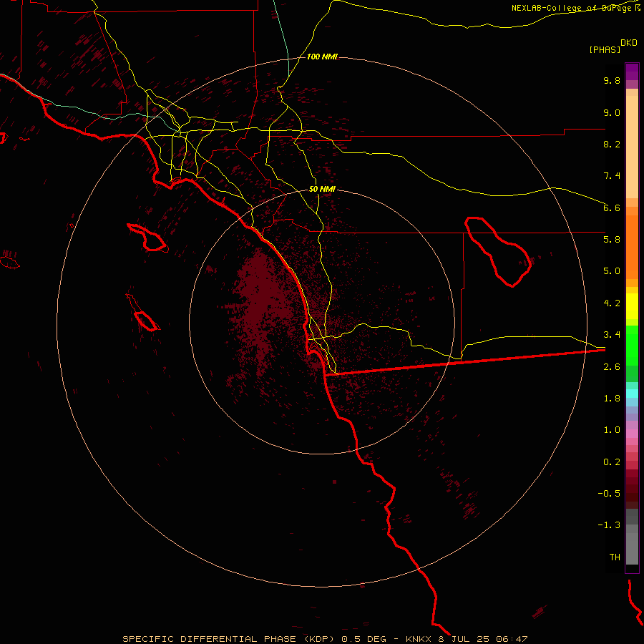Select the -1.3 scale label

609,525
